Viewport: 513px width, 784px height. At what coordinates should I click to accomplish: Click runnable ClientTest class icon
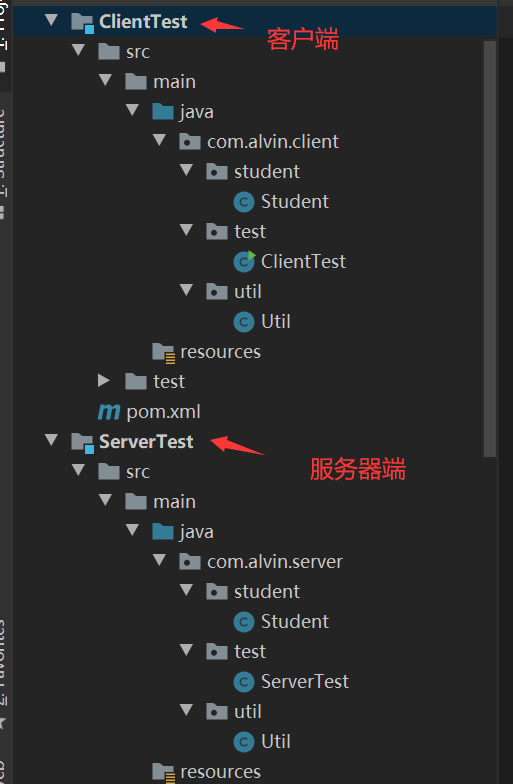[244, 262]
